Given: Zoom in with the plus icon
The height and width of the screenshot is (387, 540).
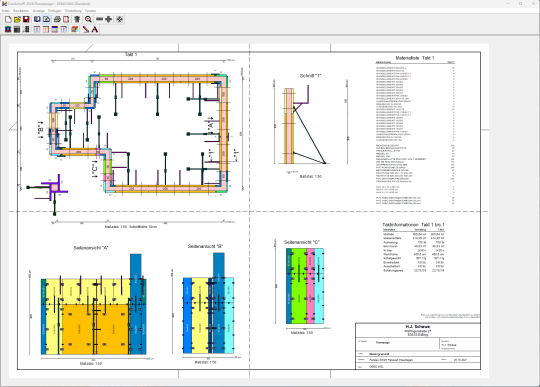Looking at the screenshot, I should (108, 19).
